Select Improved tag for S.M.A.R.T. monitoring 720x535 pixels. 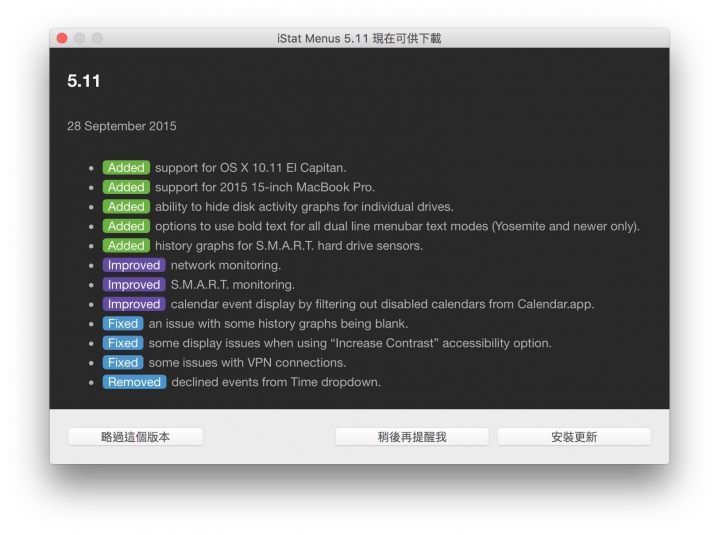[x=134, y=285]
